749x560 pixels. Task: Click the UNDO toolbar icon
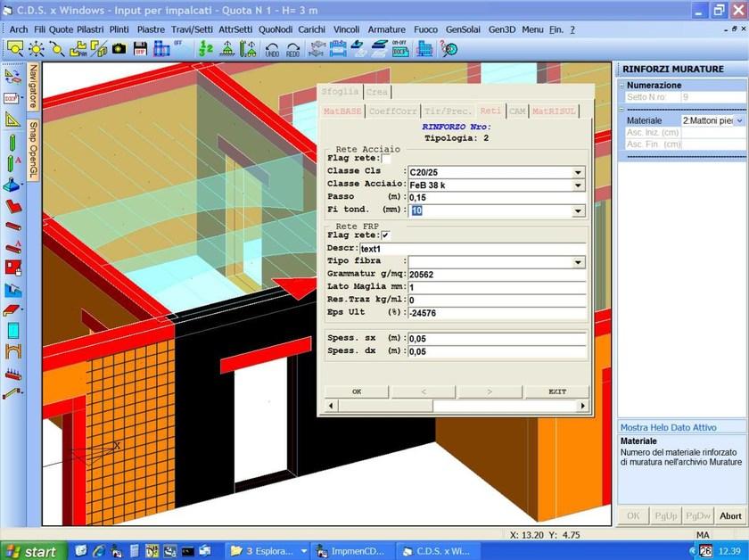tap(272, 49)
